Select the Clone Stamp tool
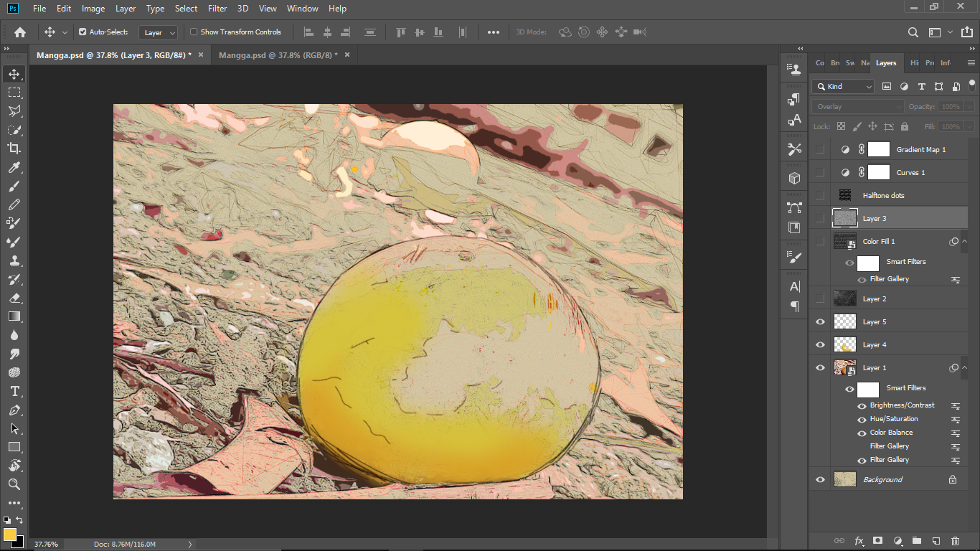 point(14,260)
